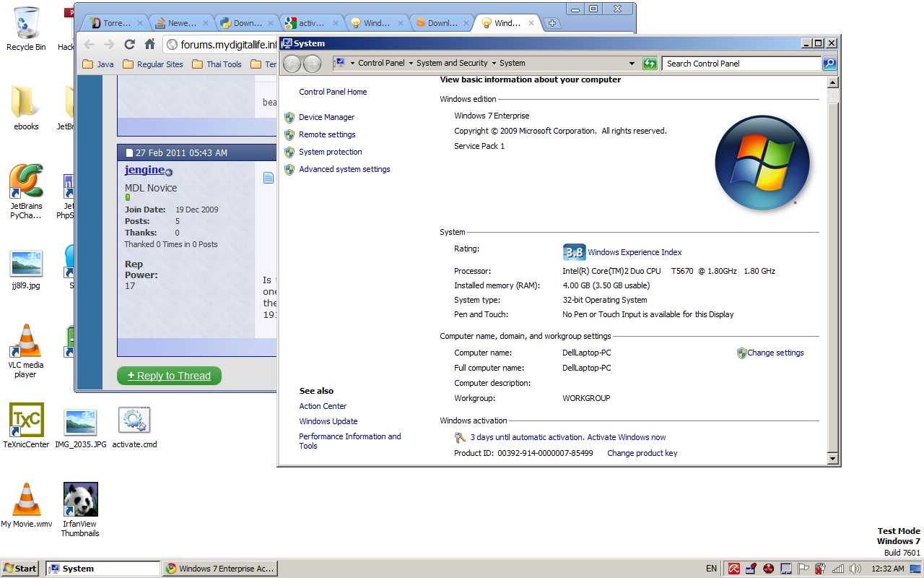The height and width of the screenshot is (578, 924).
Task: Open the Java bookmarks folder
Action: pos(98,64)
